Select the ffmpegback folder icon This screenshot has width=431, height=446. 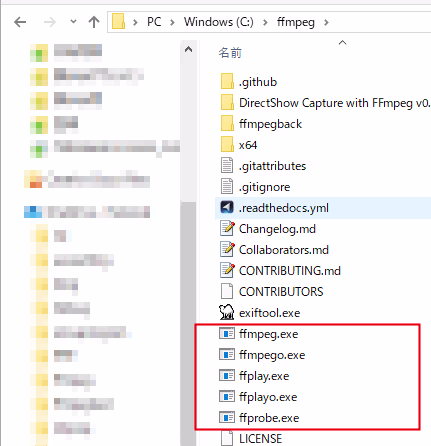point(227,124)
